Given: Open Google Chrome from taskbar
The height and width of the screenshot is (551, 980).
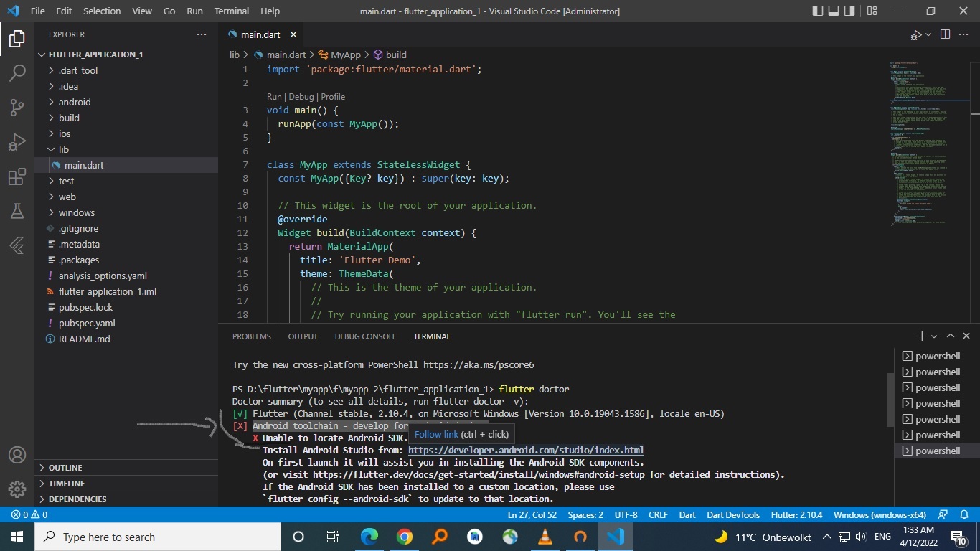Looking at the screenshot, I should pyautogui.click(x=405, y=537).
